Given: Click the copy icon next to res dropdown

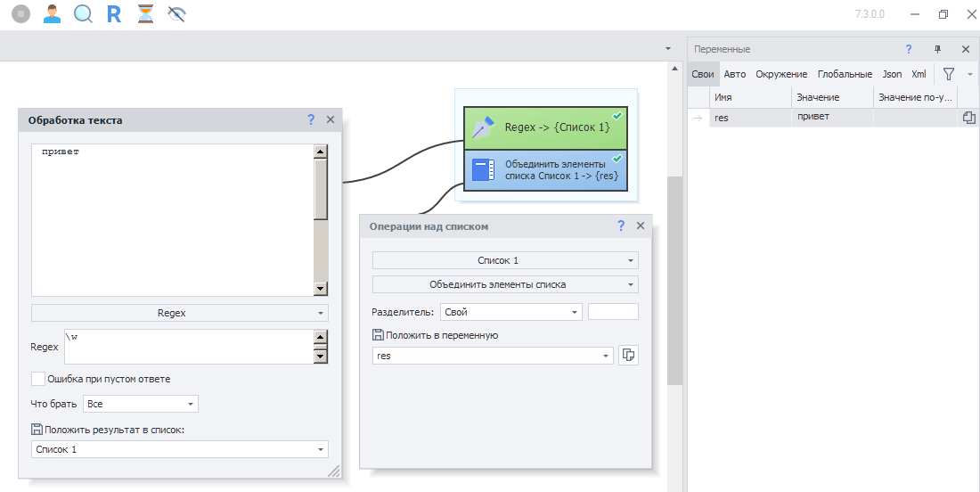Looking at the screenshot, I should 628,355.
